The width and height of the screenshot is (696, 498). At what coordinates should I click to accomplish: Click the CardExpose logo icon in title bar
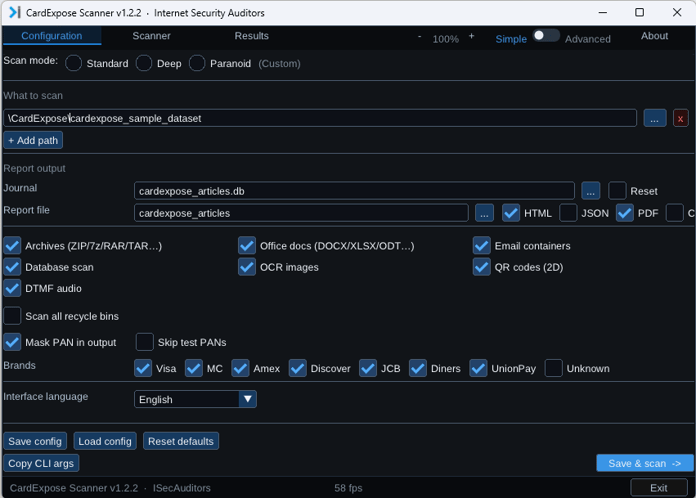pyautogui.click(x=15, y=12)
